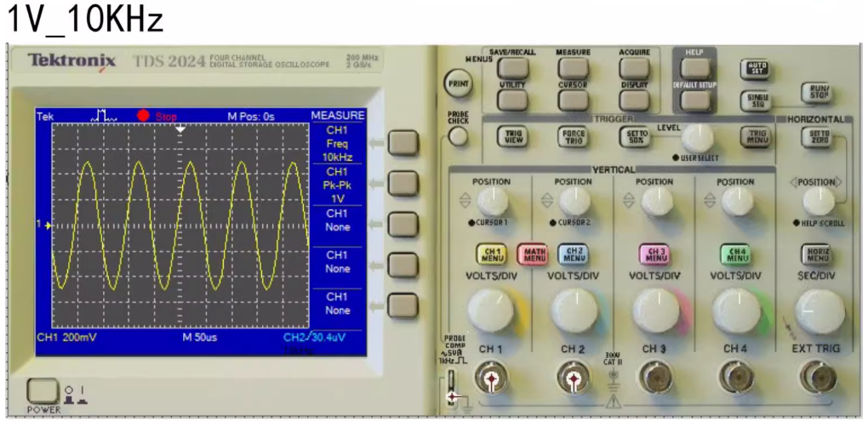Toggle channel 1 with CH1 MENU button

[x=492, y=254]
